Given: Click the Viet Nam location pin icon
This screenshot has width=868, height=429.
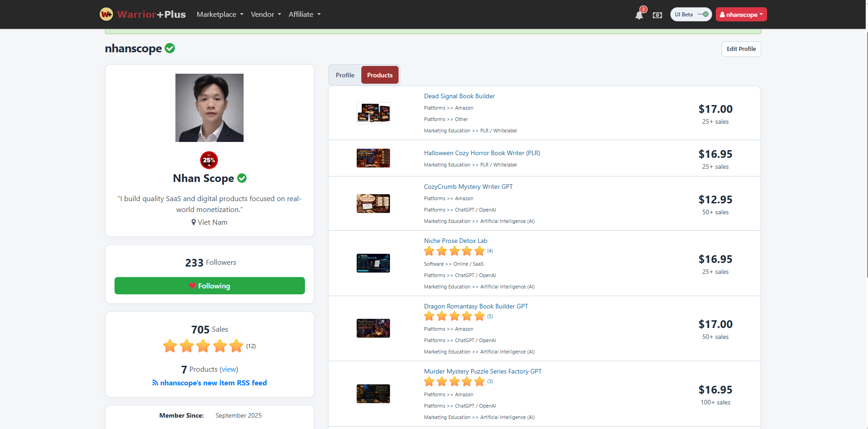Looking at the screenshot, I should point(194,222).
